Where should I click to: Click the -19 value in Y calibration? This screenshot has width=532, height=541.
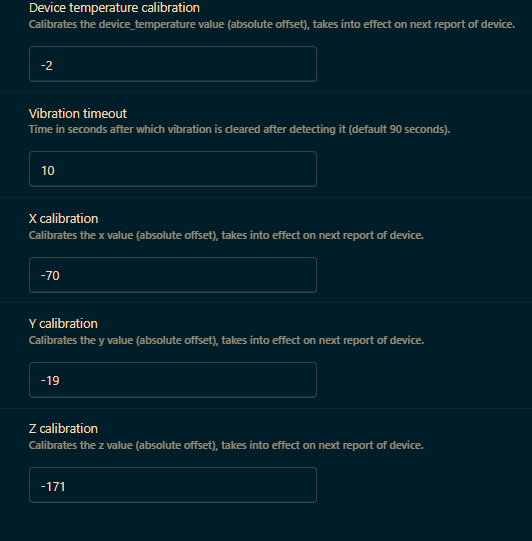[50, 381]
